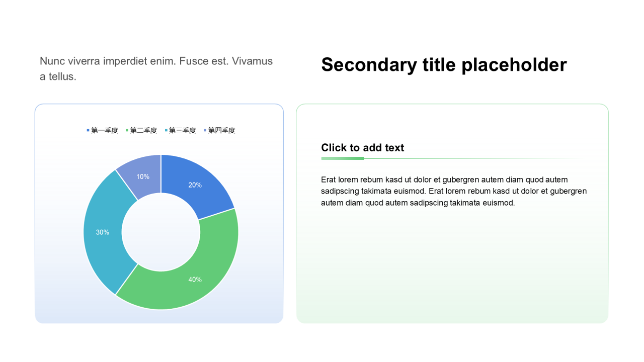
Task: Click the purple 第四季度 legend marker
Action: (x=205, y=131)
